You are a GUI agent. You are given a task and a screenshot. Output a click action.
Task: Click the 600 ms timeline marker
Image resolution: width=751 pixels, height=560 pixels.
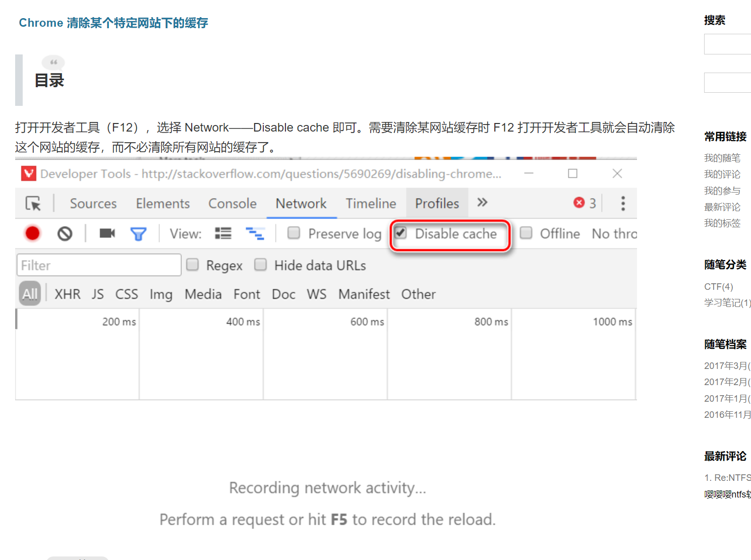pyautogui.click(x=367, y=322)
